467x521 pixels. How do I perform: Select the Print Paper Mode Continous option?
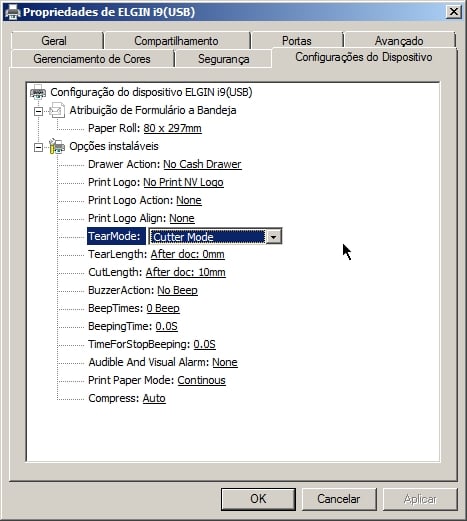pyautogui.click(x=201, y=380)
